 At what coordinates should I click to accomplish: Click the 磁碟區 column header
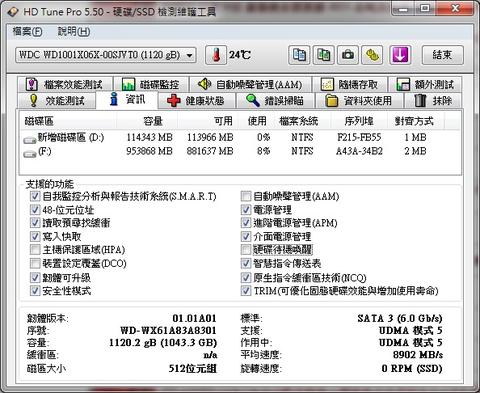(x=68, y=121)
